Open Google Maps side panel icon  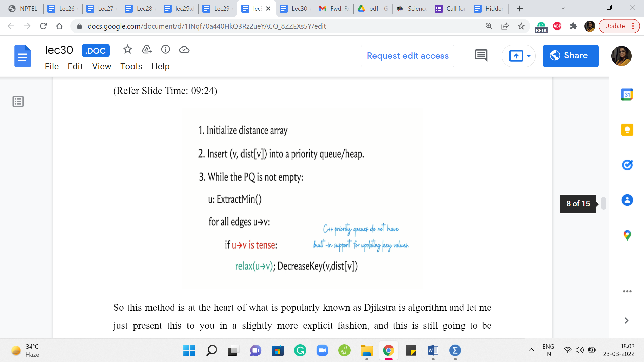627,235
